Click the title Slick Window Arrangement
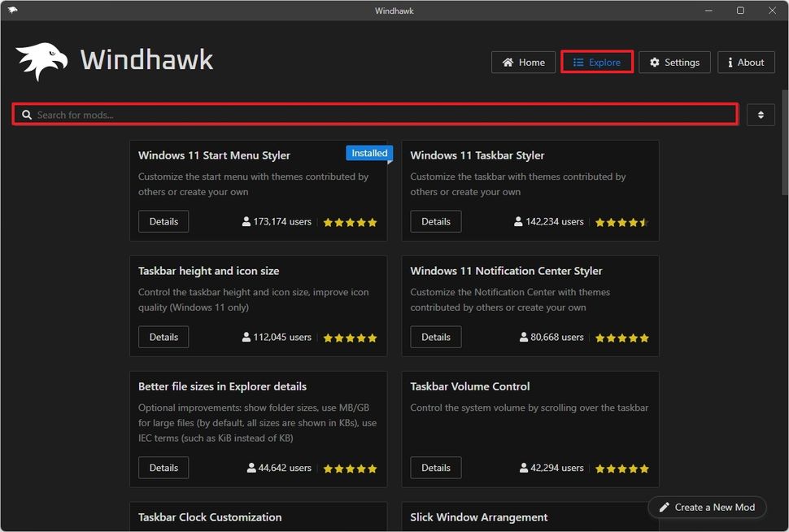 [479, 517]
